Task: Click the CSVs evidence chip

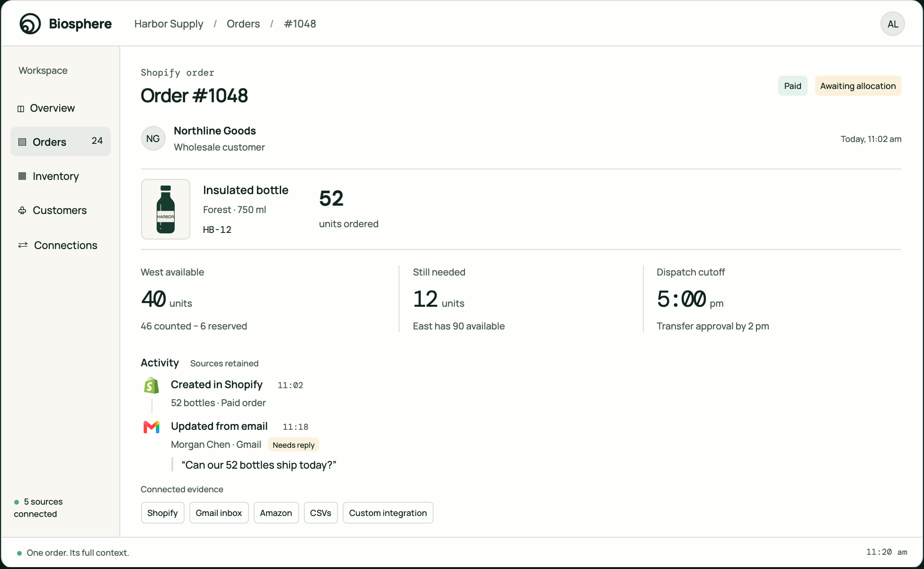Action: point(321,513)
